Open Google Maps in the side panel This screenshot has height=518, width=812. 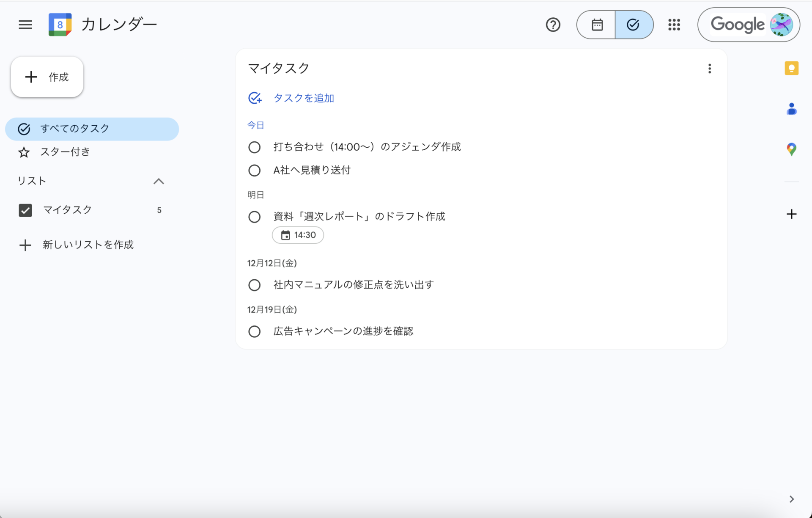(x=791, y=149)
